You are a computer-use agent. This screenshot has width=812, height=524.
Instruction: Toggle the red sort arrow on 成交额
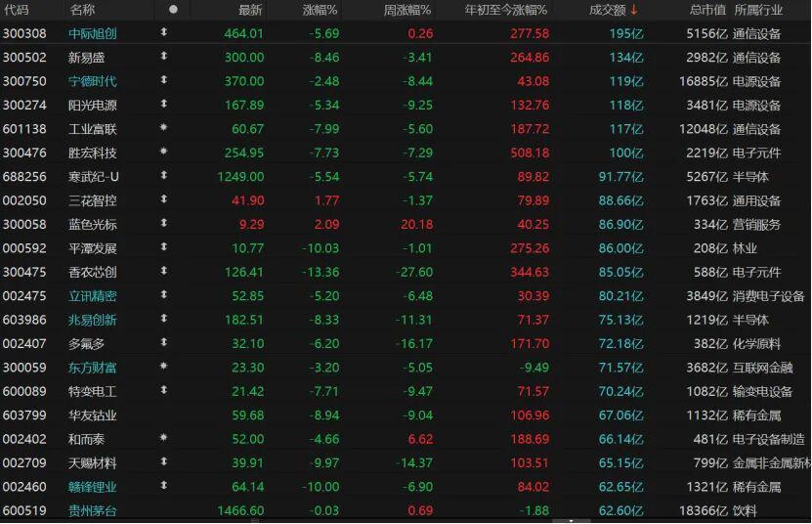click(633, 10)
